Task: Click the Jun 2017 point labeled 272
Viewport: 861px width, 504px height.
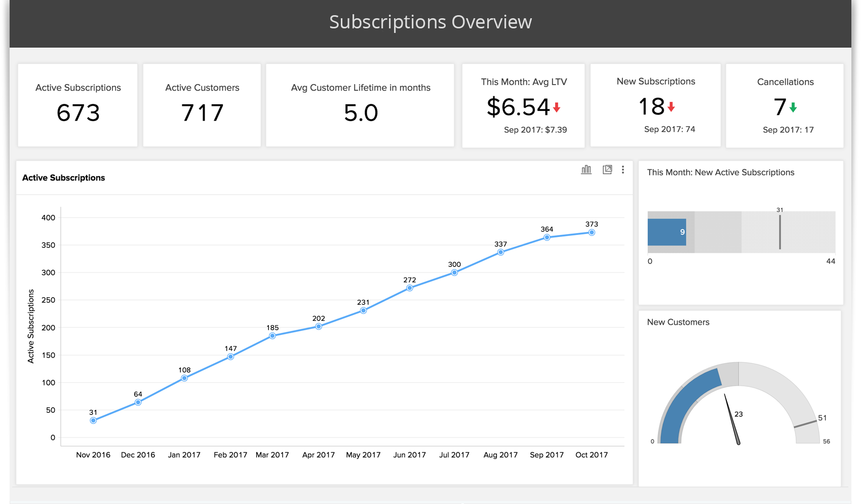Action: coord(410,288)
